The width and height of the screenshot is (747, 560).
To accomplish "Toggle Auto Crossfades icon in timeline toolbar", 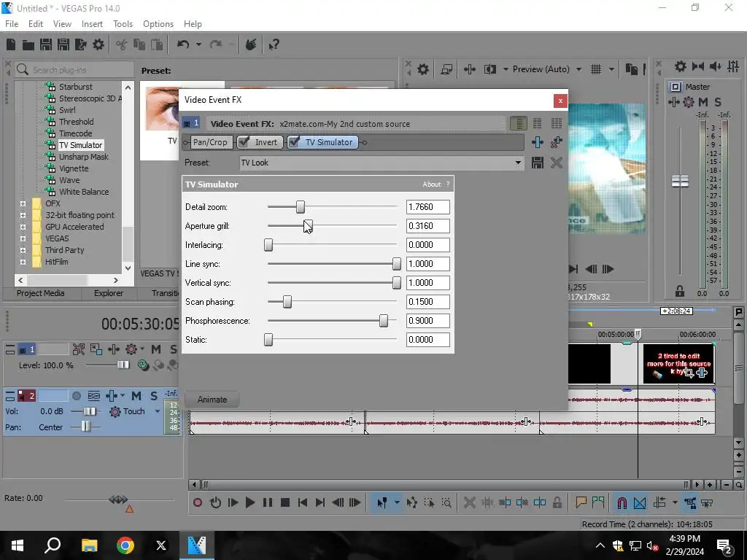I will click(640, 502).
